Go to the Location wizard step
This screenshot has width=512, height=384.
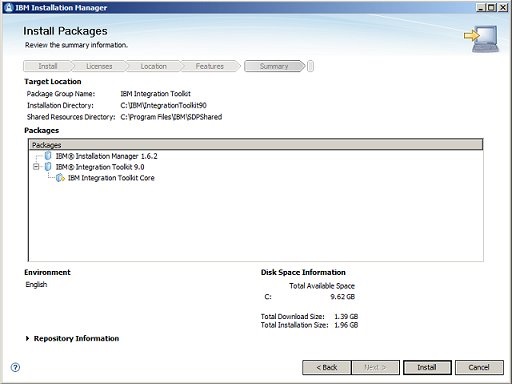pos(153,66)
